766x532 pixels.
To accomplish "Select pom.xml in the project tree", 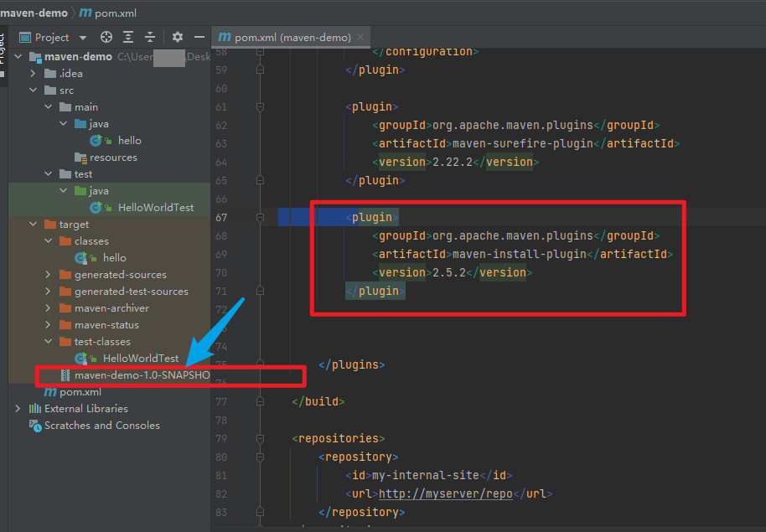I will (x=80, y=392).
